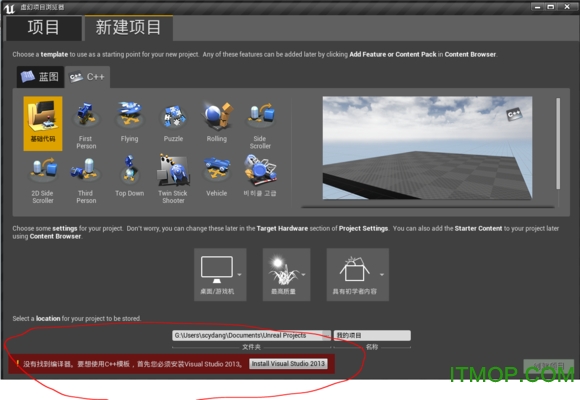
Task: Close the project browser window
Action: (x=567, y=7)
